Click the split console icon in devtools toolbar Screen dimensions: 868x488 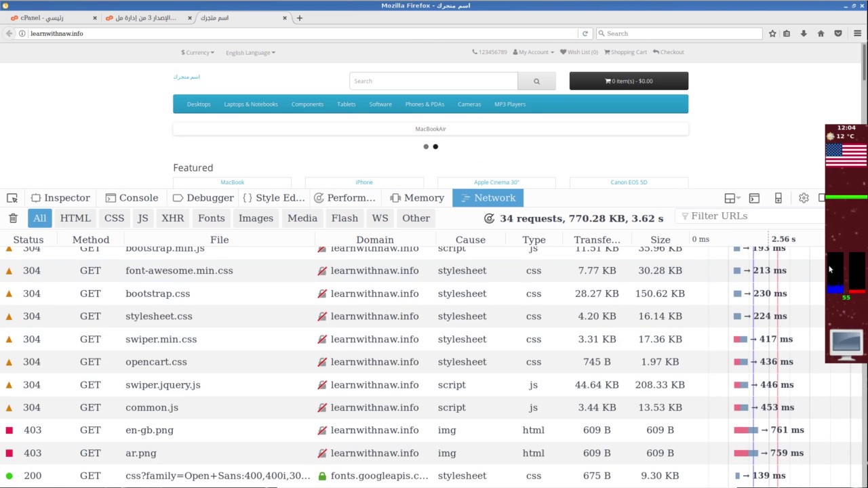[x=754, y=198]
